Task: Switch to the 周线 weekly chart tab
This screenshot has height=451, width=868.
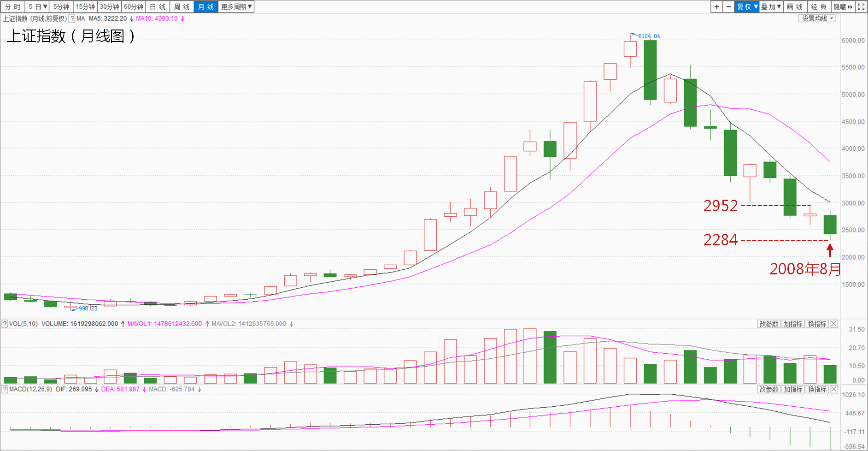Action: coord(182,7)
